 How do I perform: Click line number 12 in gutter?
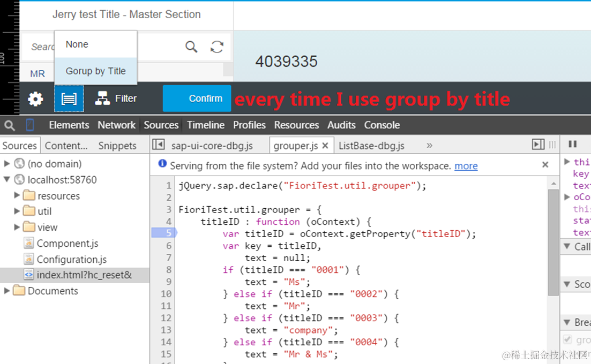pos(166,318)
